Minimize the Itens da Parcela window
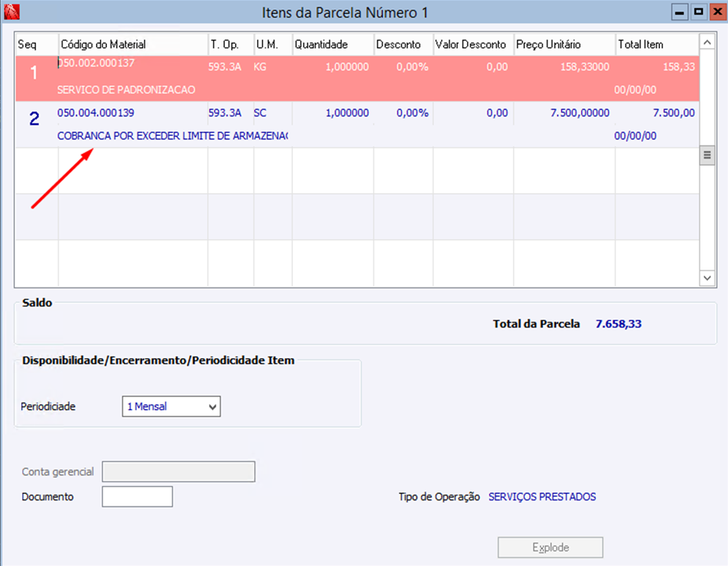 [x=680, y=12]
